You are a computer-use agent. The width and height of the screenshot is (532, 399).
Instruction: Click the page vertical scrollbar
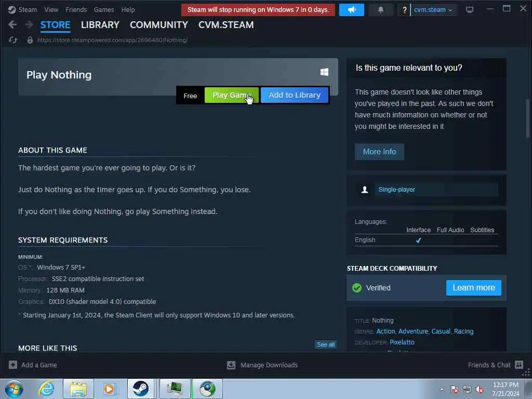click(x=528, y=118)
